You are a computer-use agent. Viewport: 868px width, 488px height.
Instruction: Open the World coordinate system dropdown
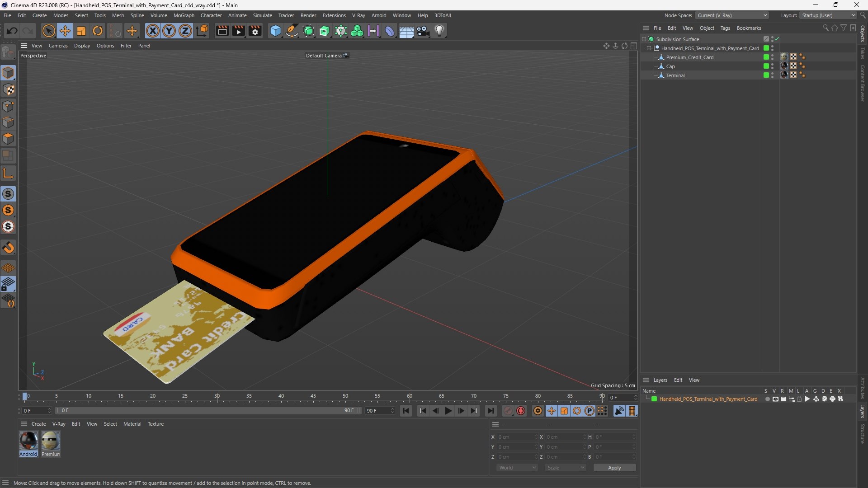pyautogui.click(x=517, y=468)
